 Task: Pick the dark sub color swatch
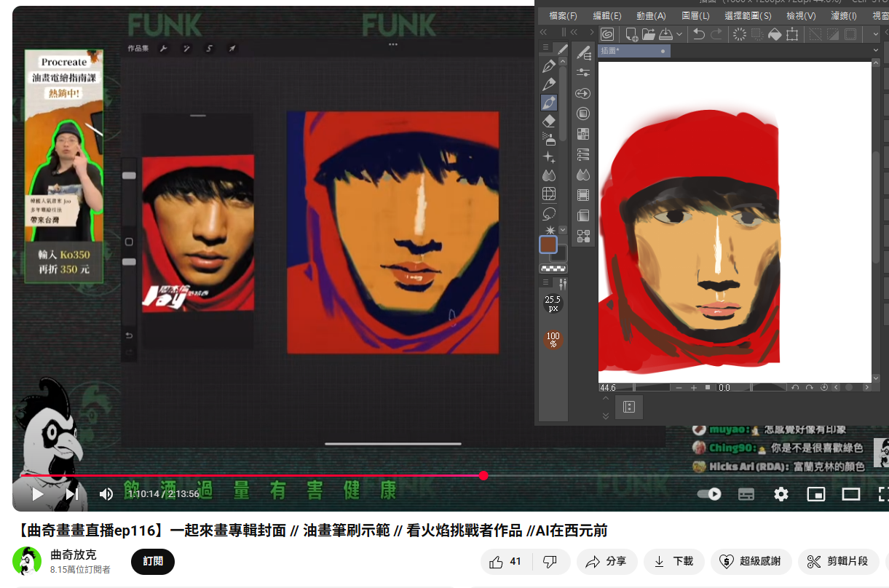(x=560, y=253)
